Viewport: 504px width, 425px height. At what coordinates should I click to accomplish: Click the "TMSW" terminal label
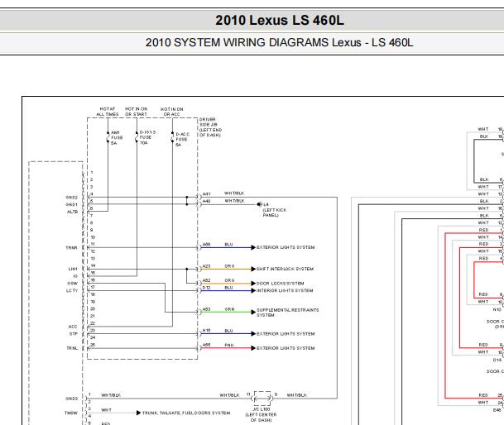[x=71, y=413]
